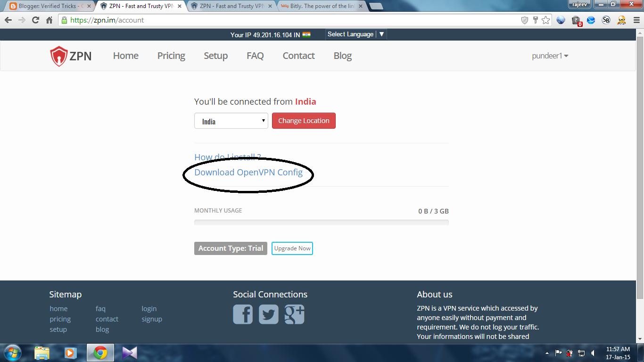The height and width of the screenshot is (362, 644).
Task: Click the yellow face extension icon
Action: [x=621, y=20]
